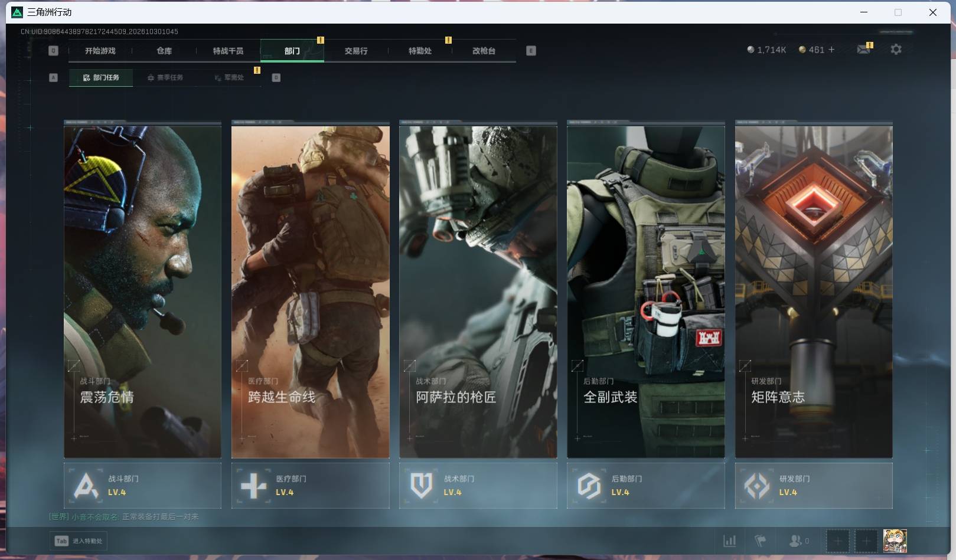Switch to the 开始游戏 tab
Viewport: 956px width, 560px height.
pyautogui.click(x=100, y=51)
